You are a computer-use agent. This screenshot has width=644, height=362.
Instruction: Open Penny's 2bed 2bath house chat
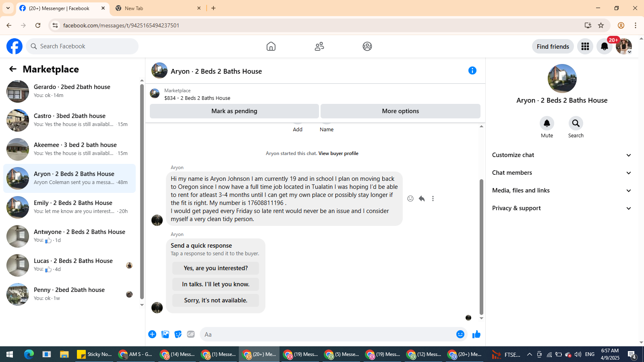(70, 294)
